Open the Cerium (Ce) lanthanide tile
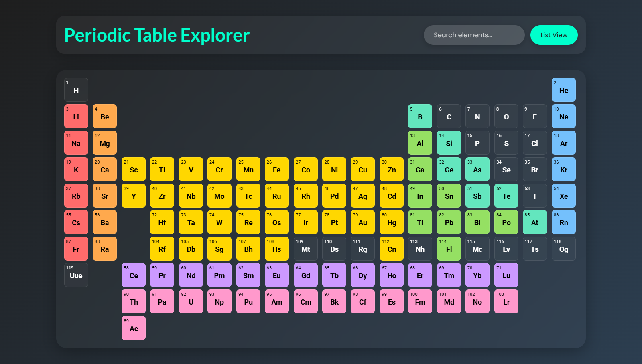Viewport: 642px width, 364px height. coord(134,275)
